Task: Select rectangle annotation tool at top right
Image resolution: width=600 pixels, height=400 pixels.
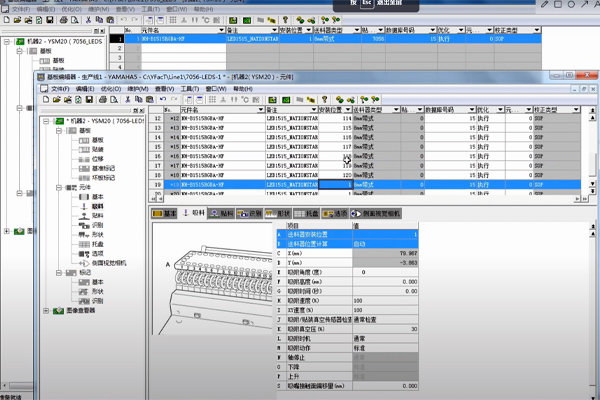Action: 558,4
